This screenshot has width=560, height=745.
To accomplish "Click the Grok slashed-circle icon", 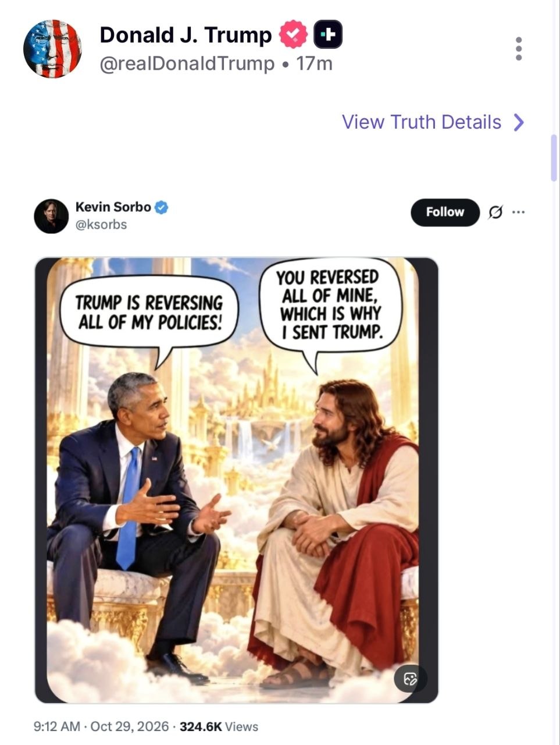I will tap(495, 212).
